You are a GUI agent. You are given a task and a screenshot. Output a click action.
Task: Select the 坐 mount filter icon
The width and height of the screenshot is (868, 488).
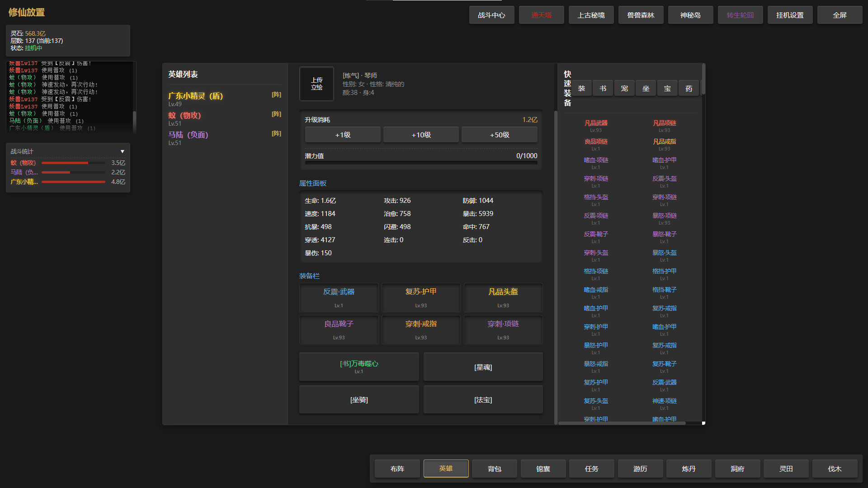coord(646,88)
